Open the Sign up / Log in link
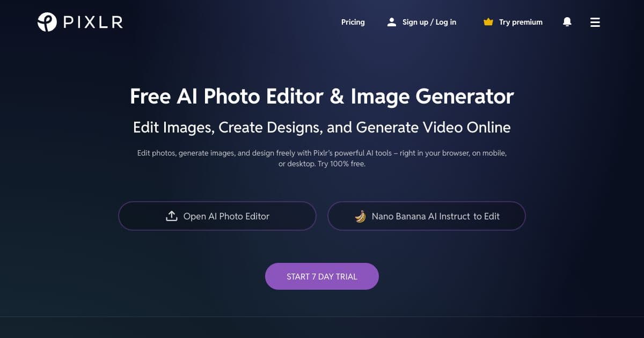This screenshot has width=644, height=338. 429,22
